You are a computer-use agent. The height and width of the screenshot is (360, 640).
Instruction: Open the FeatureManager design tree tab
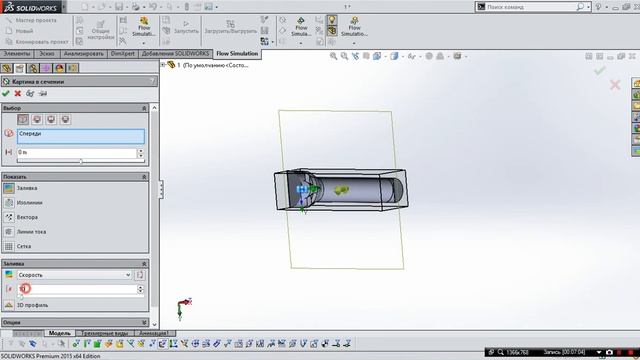click(x=7, y=68)
